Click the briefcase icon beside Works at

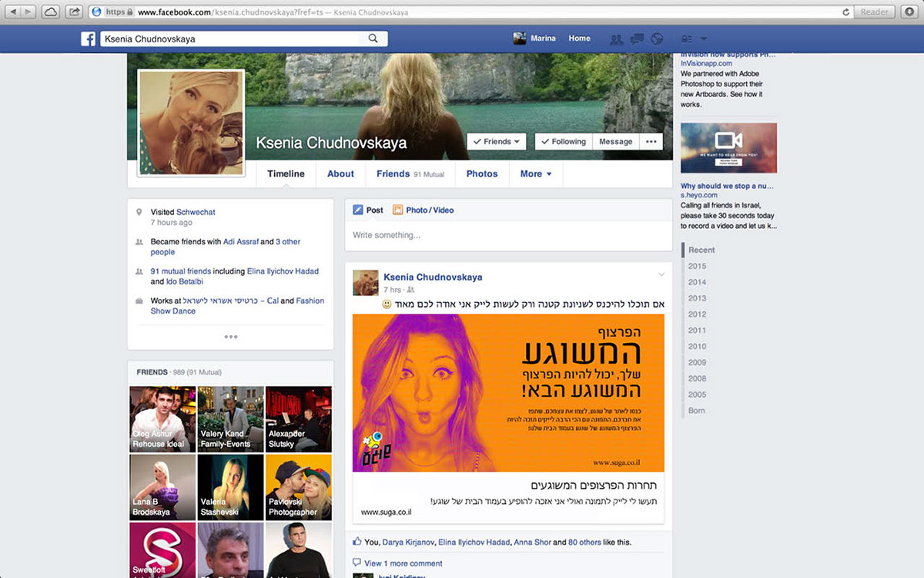tap(139, 301)
